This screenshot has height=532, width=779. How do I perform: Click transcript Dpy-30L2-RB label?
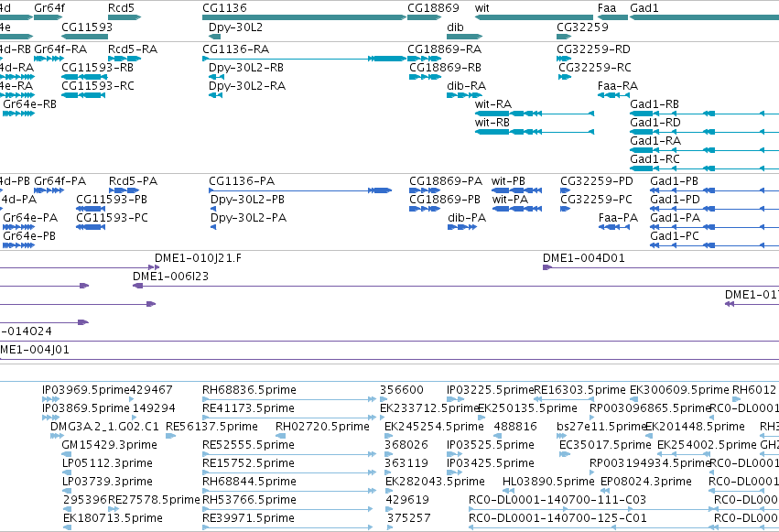(x=246, y=68)
